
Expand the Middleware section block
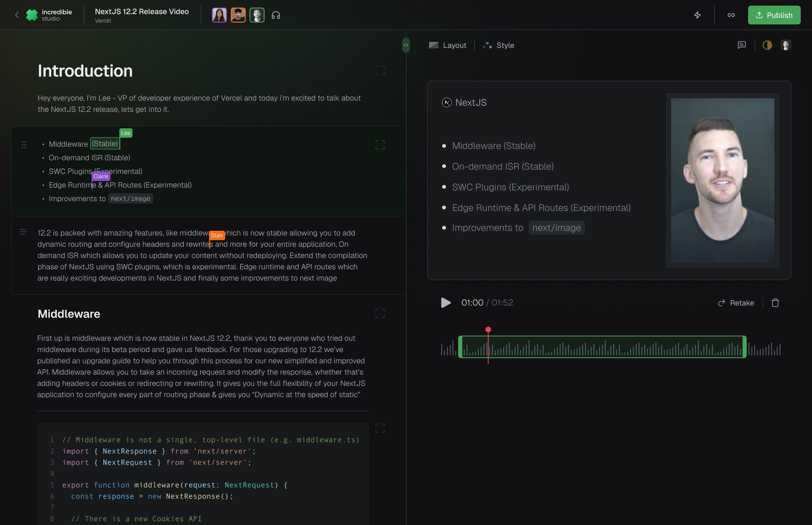(380, 313)
